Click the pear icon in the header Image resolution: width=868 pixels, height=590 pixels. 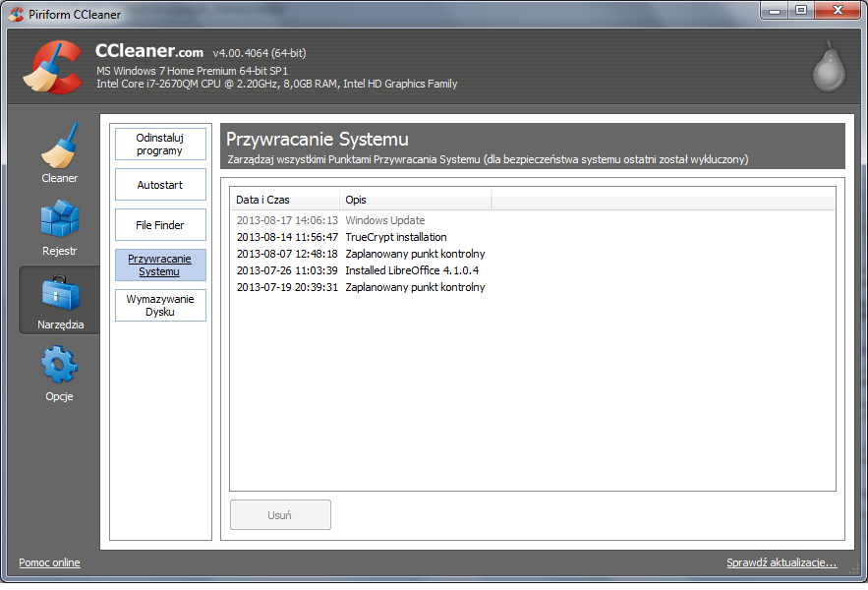pos(829,66)
